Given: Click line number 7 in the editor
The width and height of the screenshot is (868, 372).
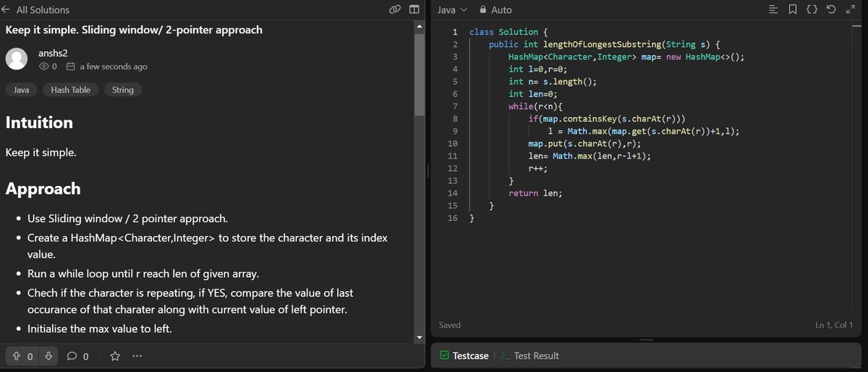Looking at the screenshot, I should (x=454, y=106).
